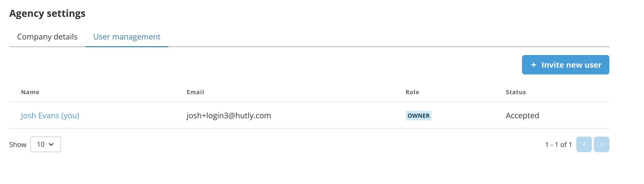Click the Accepted status cell
The height and width of the screenshot is (184, 644).
[522, 116]
